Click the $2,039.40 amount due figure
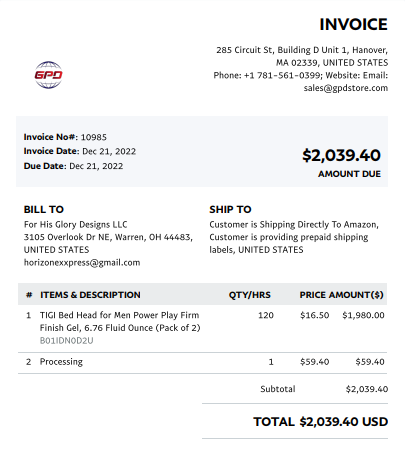 point(341,155)
